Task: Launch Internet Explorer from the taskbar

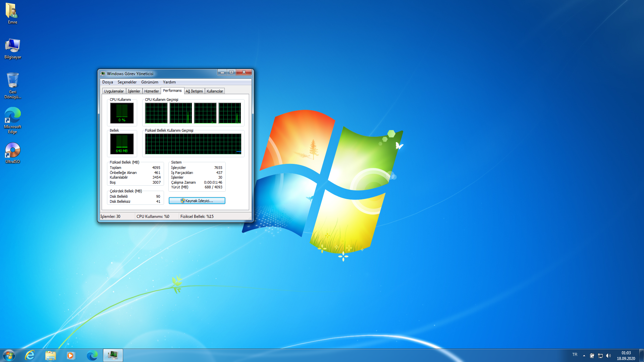Action: pyautogui.click(x=30, y=355)
